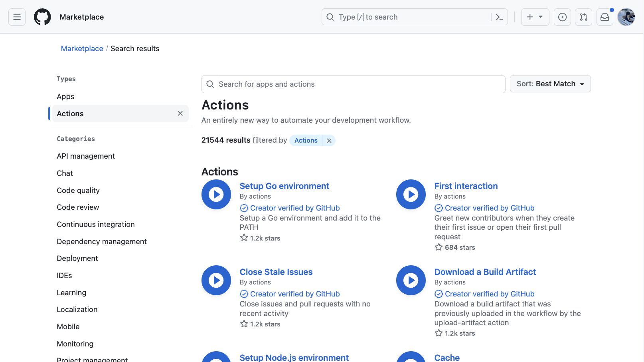Dismiss the Actions filter tag
The image size is (644, 362).
(x=329, y=140)
